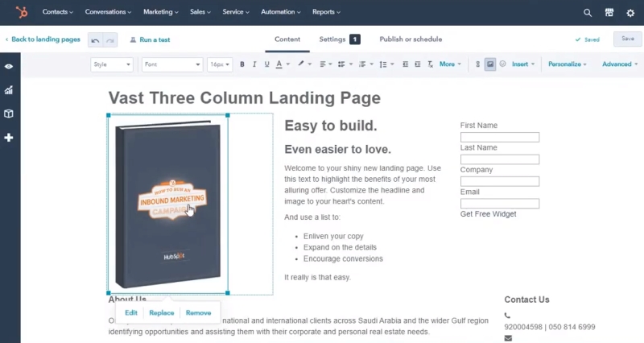
Task: Open the Marketing menu
Action: click(x=160, y=12)
